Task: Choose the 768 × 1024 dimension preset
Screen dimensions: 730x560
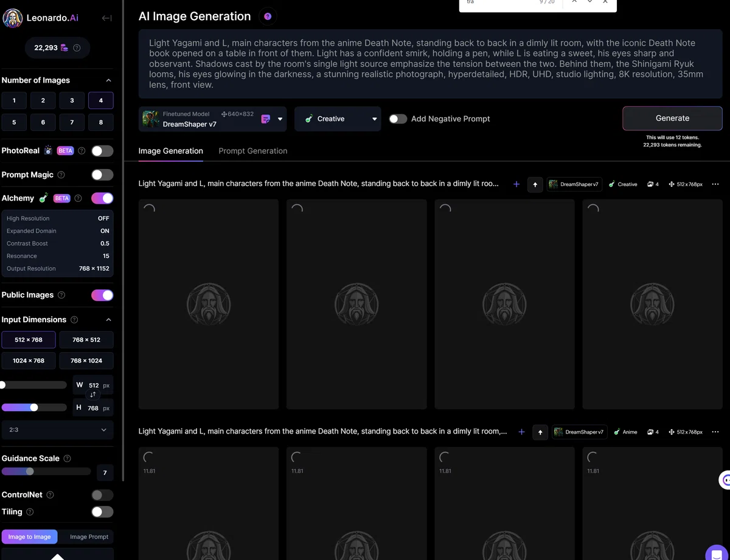Action: [86, 361]
